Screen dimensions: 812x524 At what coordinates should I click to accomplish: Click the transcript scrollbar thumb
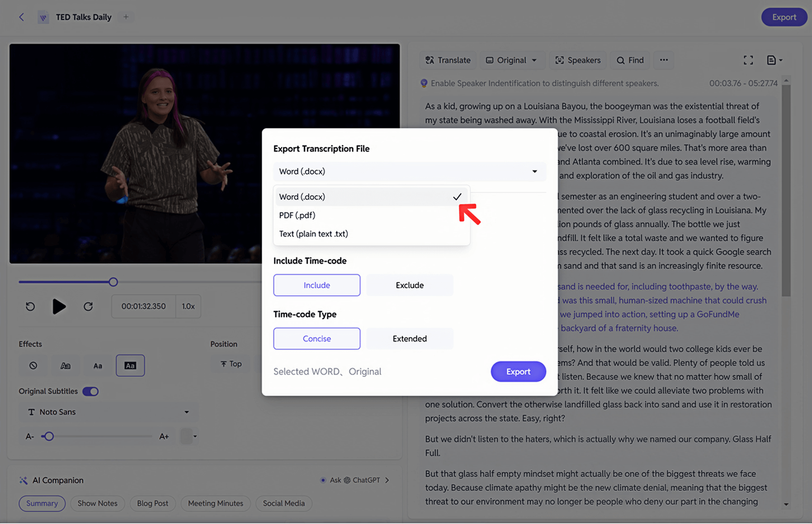click(x=786, y=189)
